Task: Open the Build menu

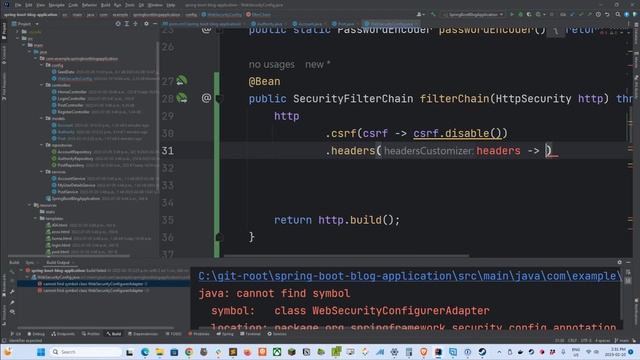Action: (x=105, y=5)
